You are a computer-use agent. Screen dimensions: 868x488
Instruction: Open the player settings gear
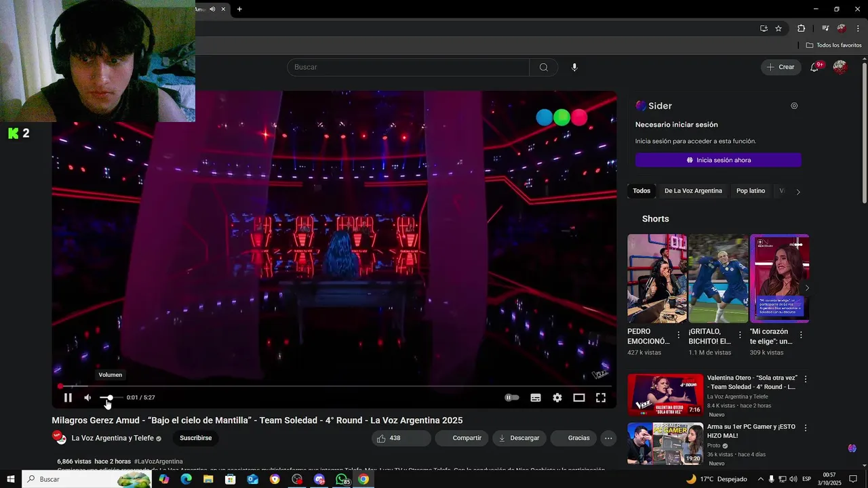tap(557, 398)
